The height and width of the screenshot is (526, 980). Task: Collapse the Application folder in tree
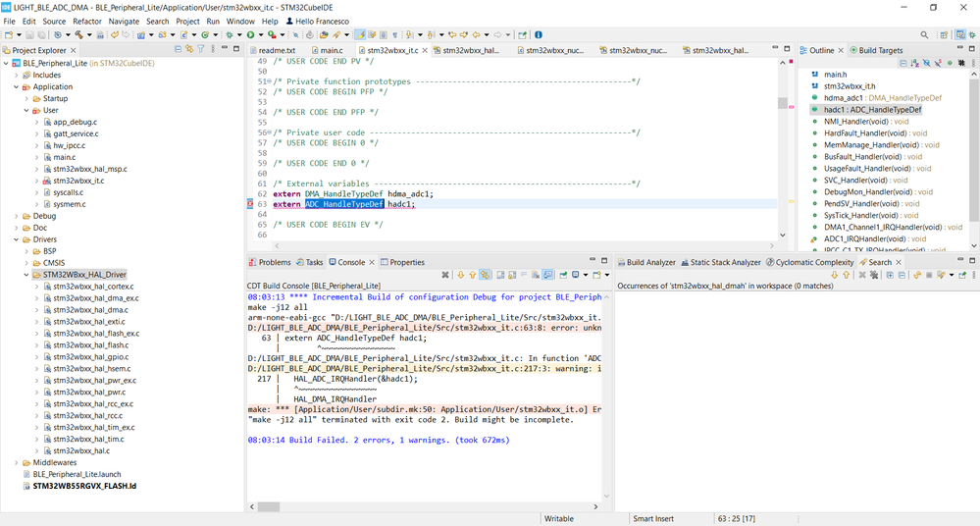pos(16,86)
